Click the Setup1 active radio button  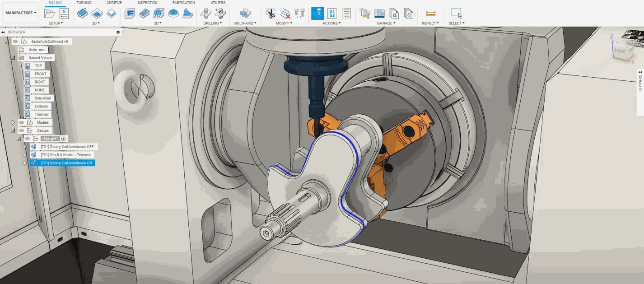coord(64,139)
